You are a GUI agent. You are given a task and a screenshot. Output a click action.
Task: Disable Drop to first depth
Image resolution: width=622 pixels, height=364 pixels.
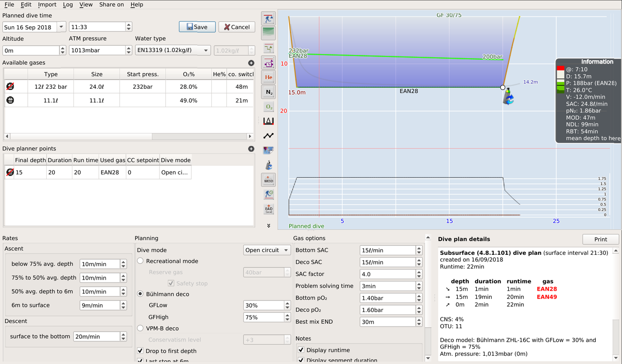[140, 351]
